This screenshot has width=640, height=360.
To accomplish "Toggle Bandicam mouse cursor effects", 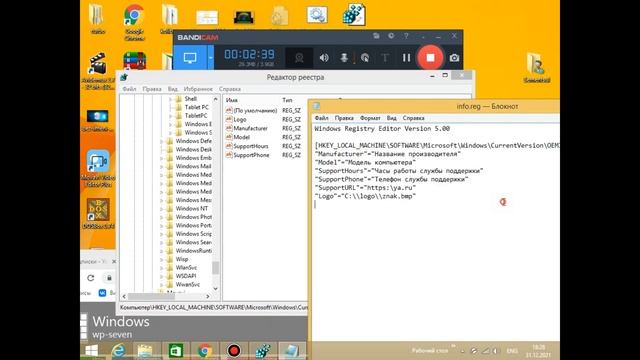I will 365,58.
